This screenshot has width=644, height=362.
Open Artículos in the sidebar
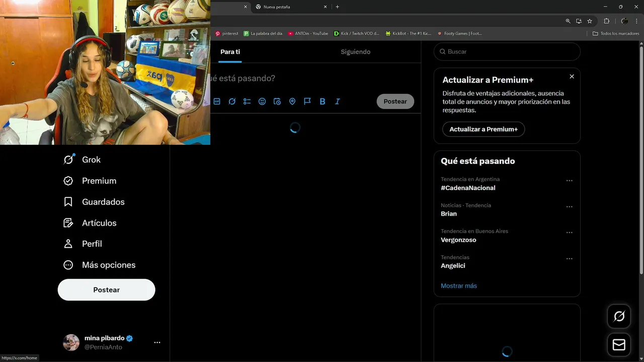90,223
